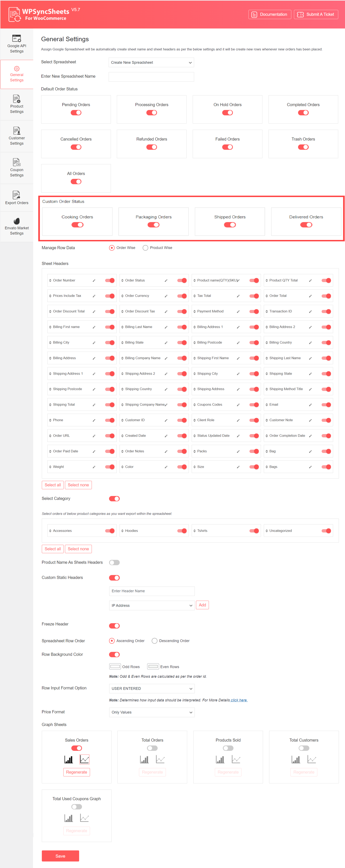Click the edit pencil for Billing City header
Screen dimensions: 345x868
pos(94,343)
